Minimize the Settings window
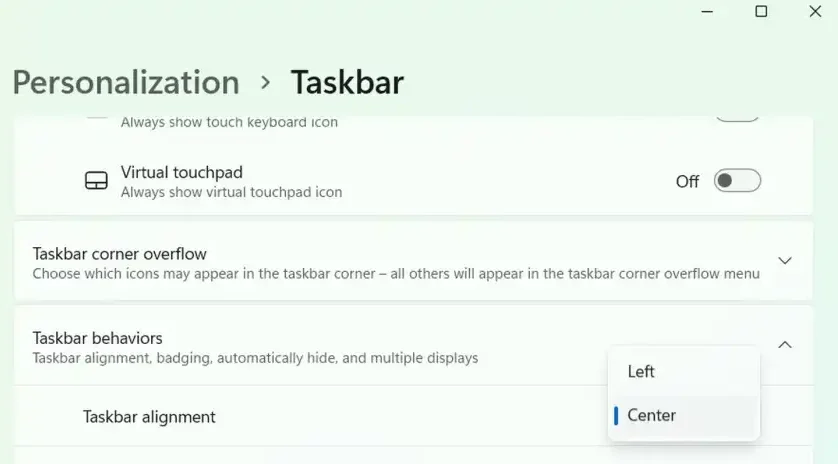The image size is (838, 464). coord(707,11)
